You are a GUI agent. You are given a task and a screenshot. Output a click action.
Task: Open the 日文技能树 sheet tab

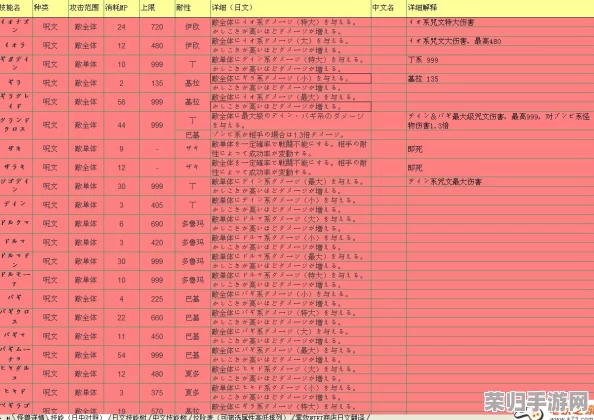[128, 417]
